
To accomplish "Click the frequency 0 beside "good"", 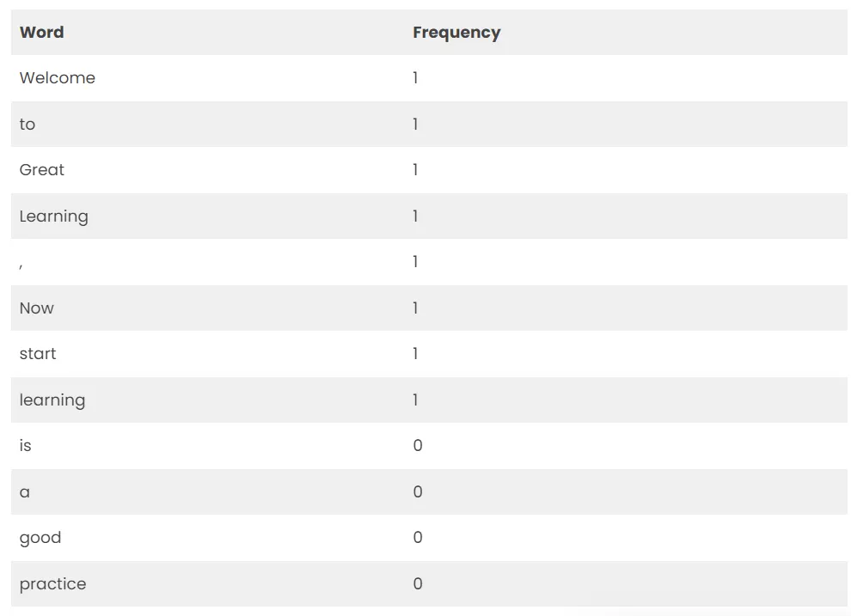I will pos(418,538).
